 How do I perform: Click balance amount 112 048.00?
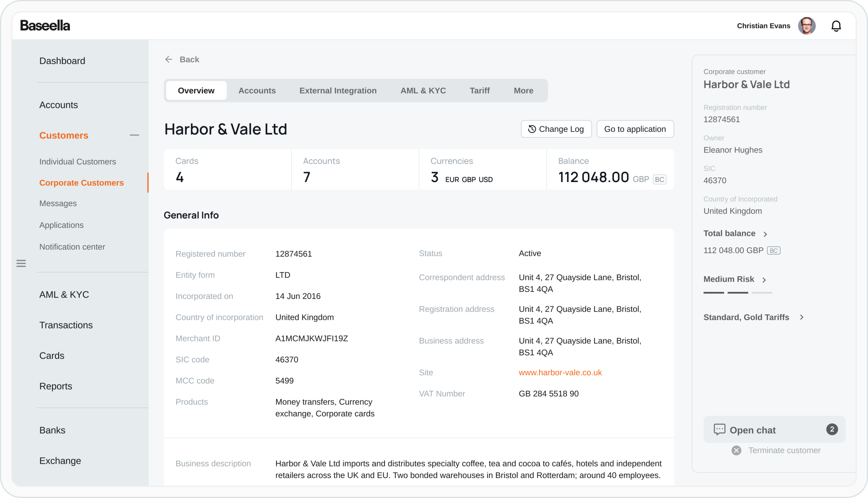tap(593, 177)
